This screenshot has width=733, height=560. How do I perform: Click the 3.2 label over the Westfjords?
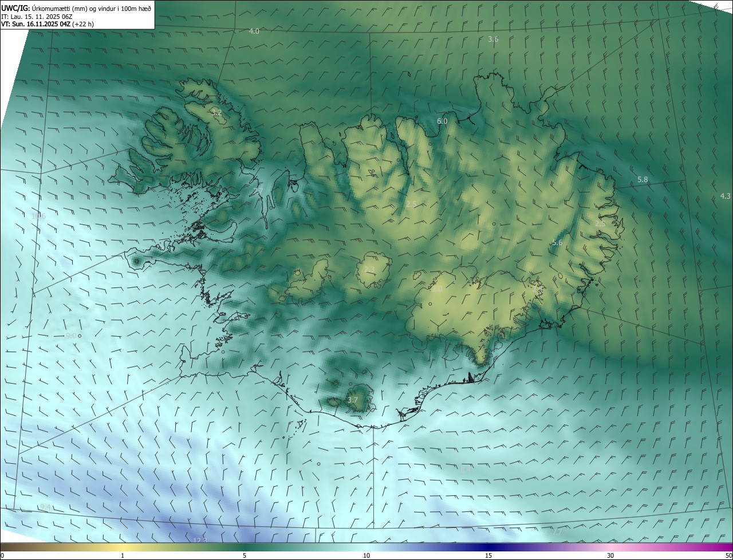pos(216,112)
